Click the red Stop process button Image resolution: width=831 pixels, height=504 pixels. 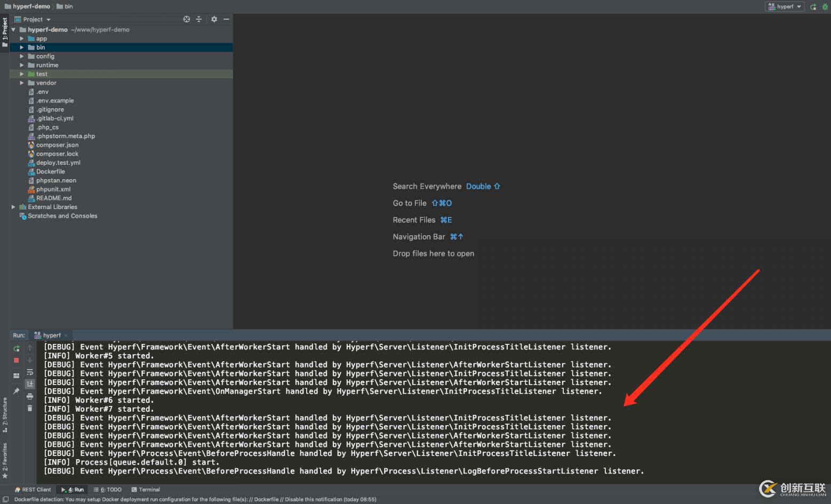17,361
